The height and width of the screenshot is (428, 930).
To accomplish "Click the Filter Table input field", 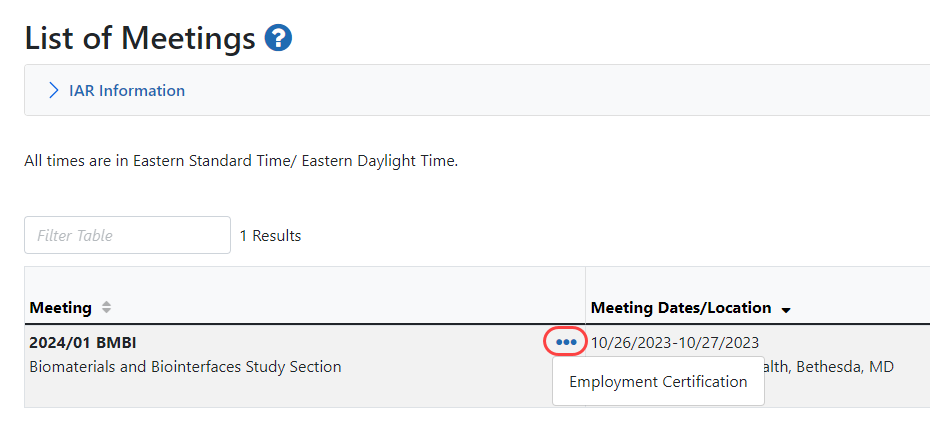I will point(127,236).
